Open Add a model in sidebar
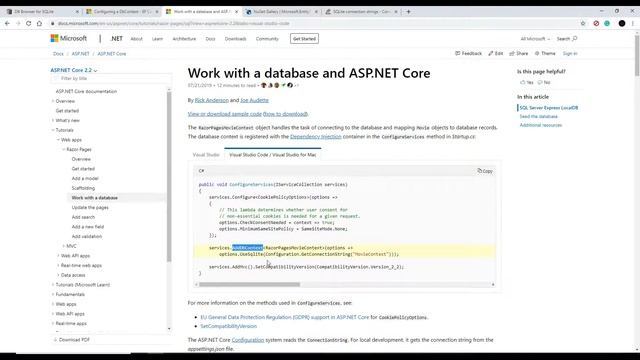 (x=85, y=178)
